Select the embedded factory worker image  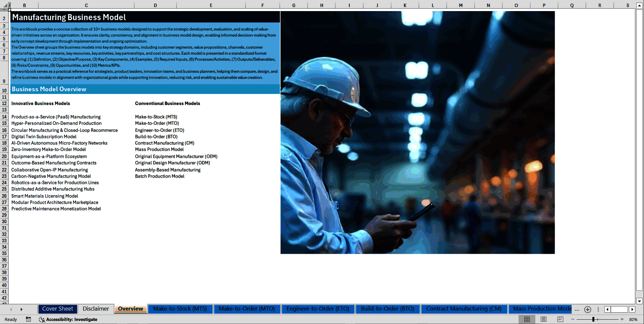point(417,132)
